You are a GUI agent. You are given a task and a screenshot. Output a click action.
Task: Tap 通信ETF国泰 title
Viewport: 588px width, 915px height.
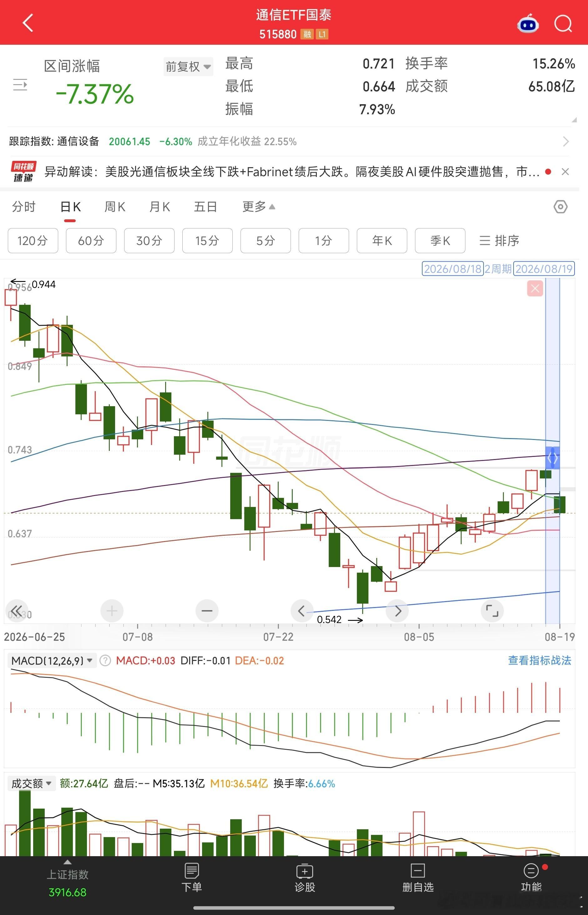294,15
